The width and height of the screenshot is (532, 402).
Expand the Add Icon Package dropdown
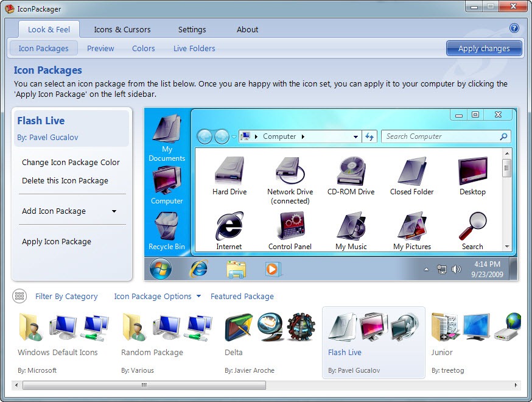(x=72, y=211)
